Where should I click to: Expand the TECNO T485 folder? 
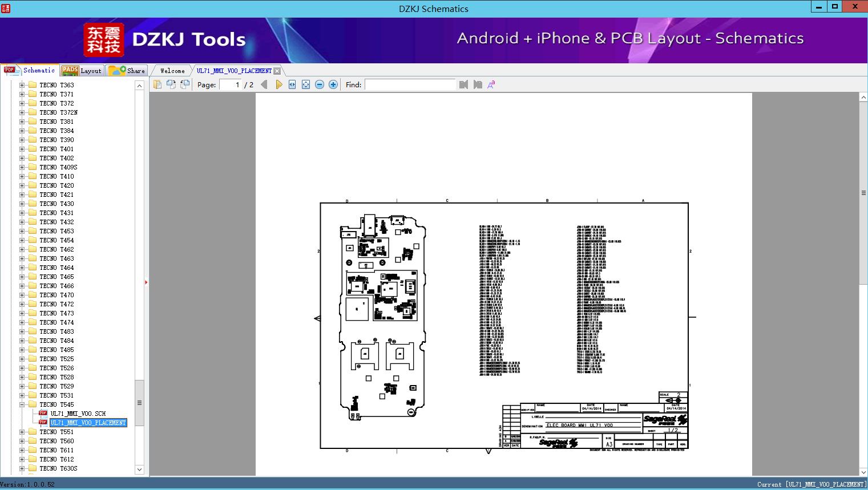coord(22,350)
